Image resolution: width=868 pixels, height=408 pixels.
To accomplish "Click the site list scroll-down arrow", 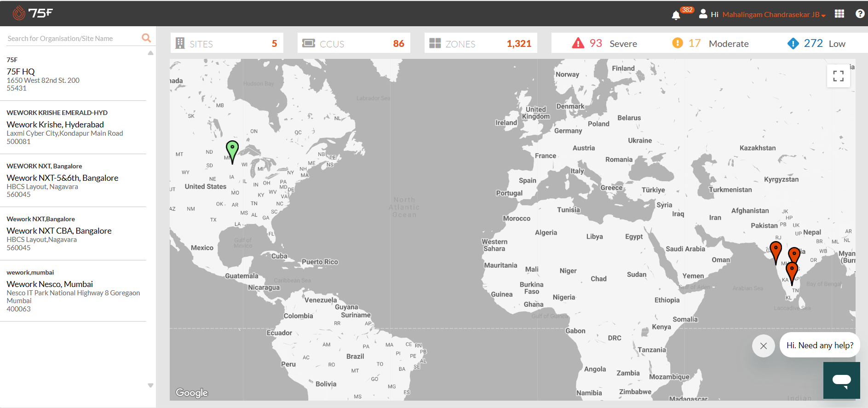I will pos(150,385).
